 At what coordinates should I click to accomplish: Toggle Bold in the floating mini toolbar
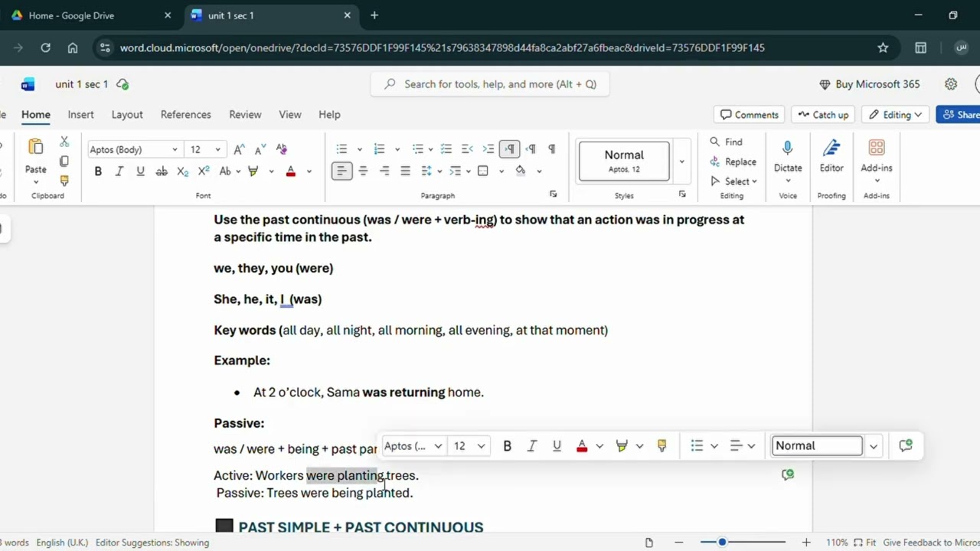click(x=507, y=445)
